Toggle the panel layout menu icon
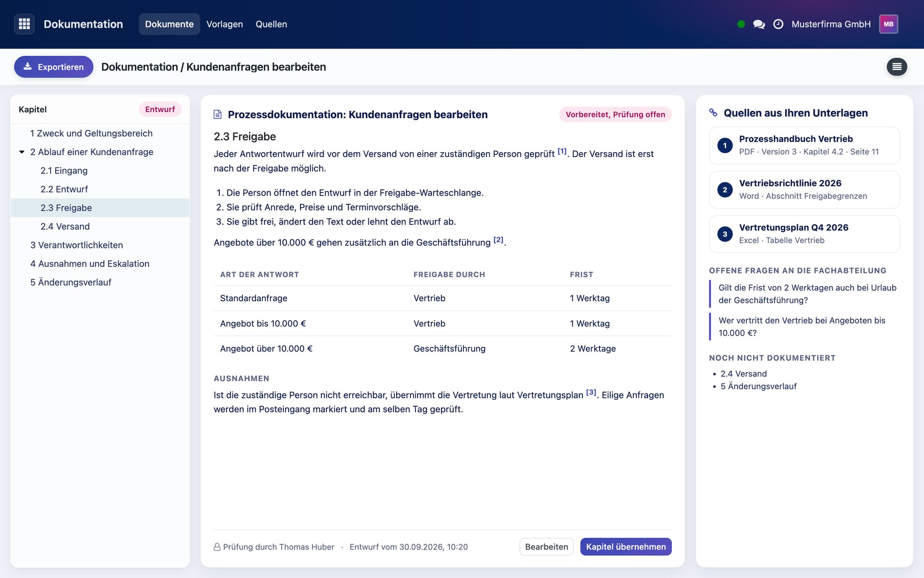924x578 pixels. pos(897,67)
